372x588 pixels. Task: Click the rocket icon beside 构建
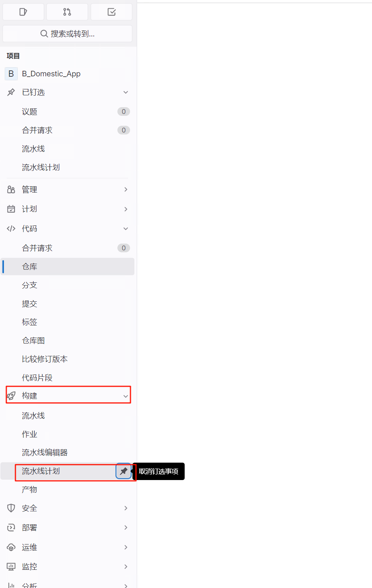point(11,396)
